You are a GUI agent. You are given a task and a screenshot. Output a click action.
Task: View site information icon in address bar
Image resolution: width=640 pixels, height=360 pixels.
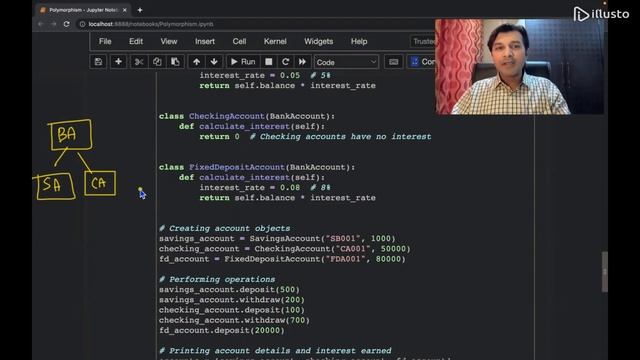coord(82,24)
